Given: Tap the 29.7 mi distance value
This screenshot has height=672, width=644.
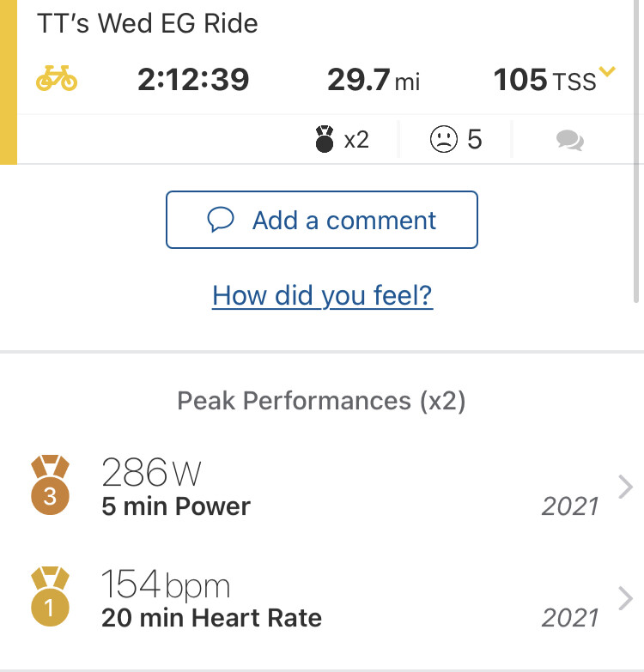Looking at the screenshot, I should tap(374, 80).
